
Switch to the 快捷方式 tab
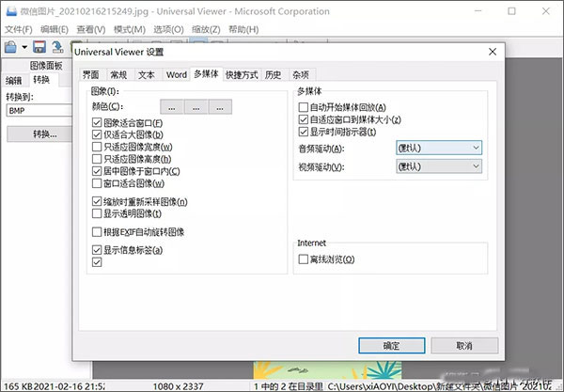(242, 74)
